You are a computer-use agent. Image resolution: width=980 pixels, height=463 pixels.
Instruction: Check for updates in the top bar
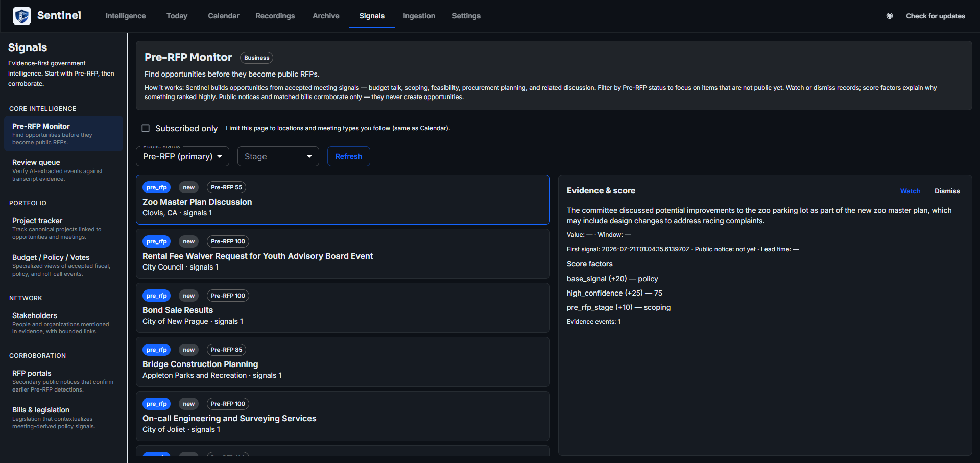(x=936, y=16)
